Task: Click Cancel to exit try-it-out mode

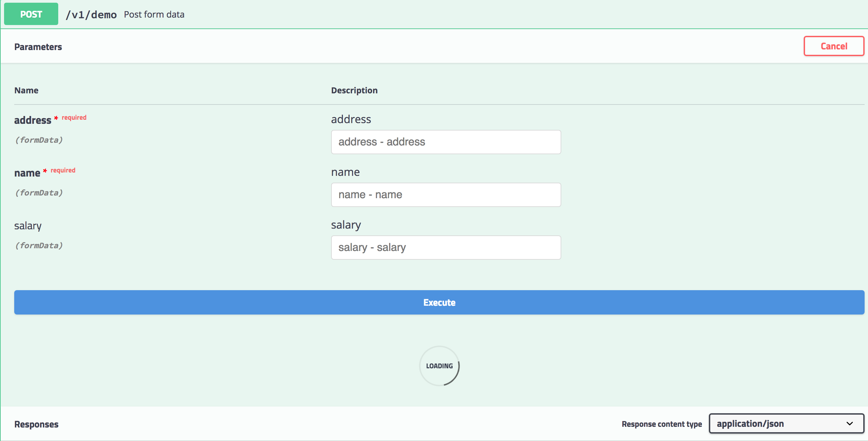Action: tap(834, 46)
